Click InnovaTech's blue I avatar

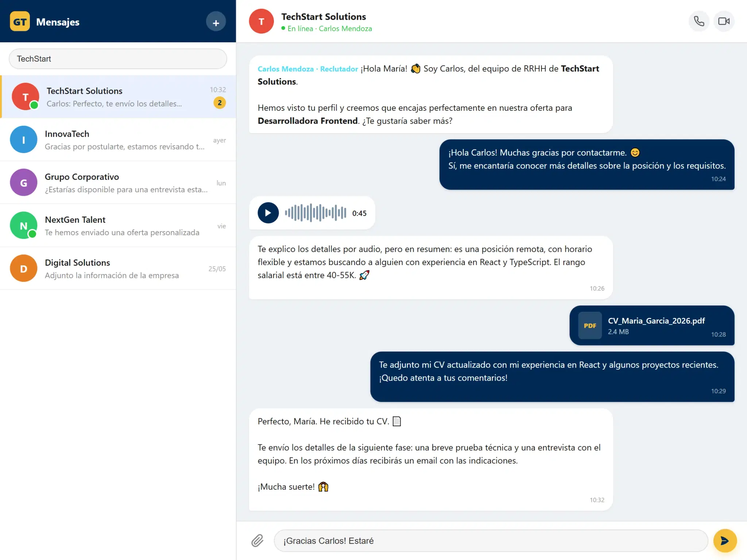pos(23,140)
